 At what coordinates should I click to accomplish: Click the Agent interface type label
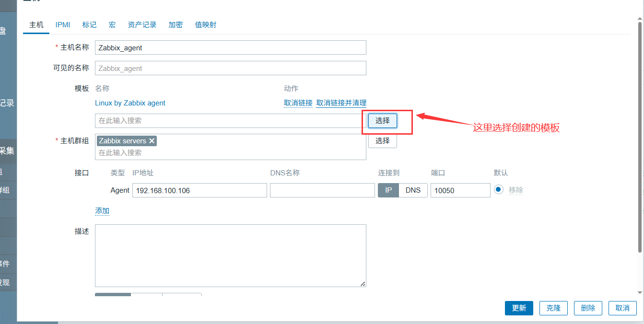pyautogui.click(x=120, y=190)
